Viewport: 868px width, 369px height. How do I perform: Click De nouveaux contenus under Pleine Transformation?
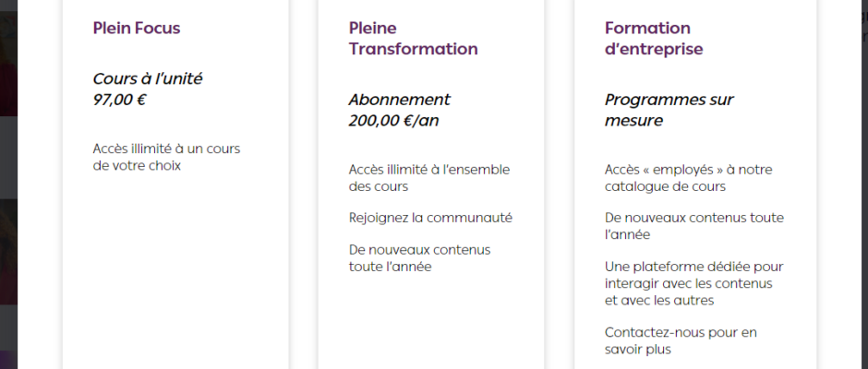point(419,257)
